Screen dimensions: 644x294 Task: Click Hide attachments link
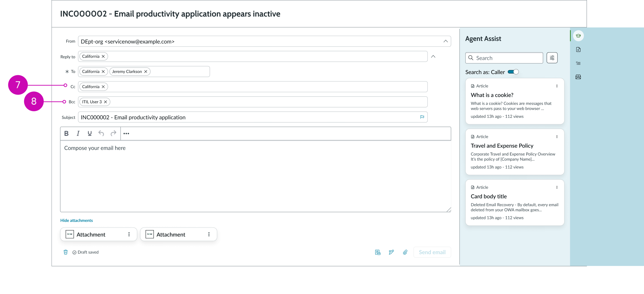tap(76, 220)
